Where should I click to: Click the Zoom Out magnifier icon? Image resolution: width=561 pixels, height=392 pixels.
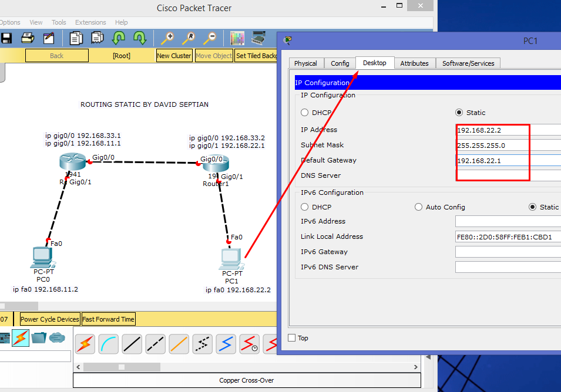click(213, 38)
